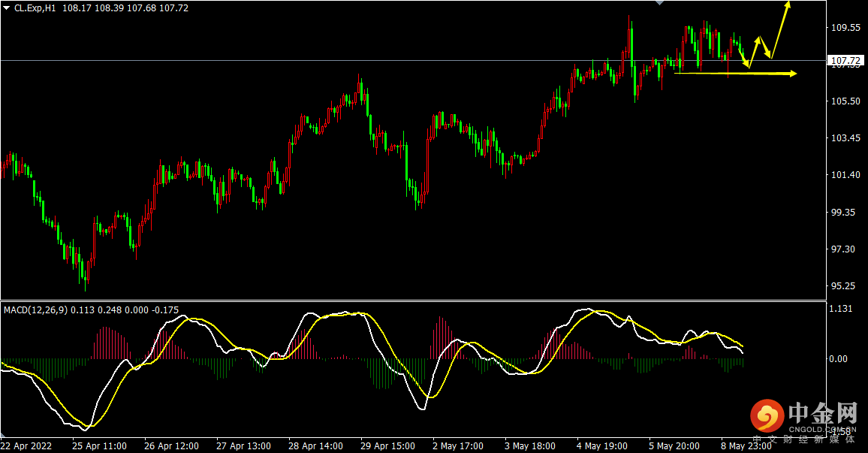Click the 95.25 price axis label
The width and height of the screenshot is (868, 453).
(842, 286)
